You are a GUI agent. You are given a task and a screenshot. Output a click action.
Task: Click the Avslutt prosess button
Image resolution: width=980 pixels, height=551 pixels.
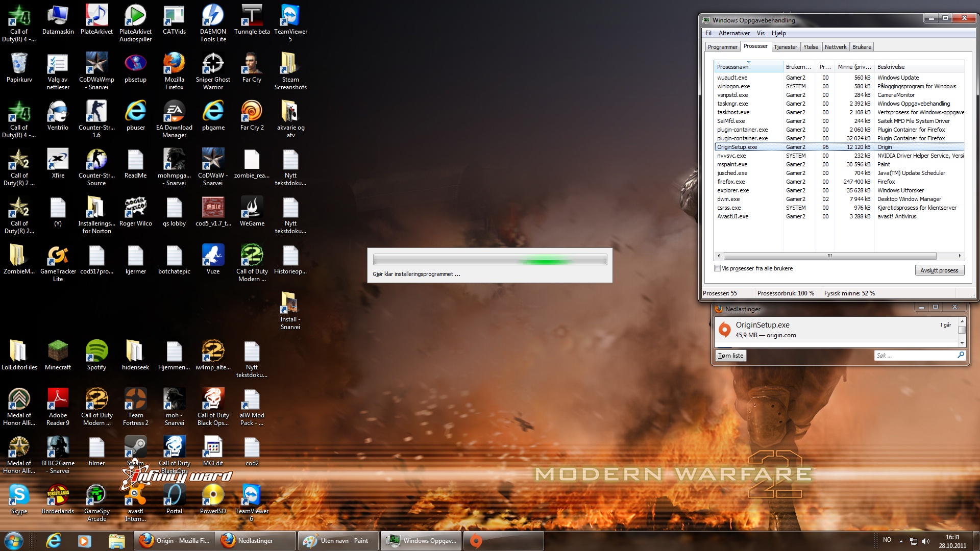pos(939,270)
